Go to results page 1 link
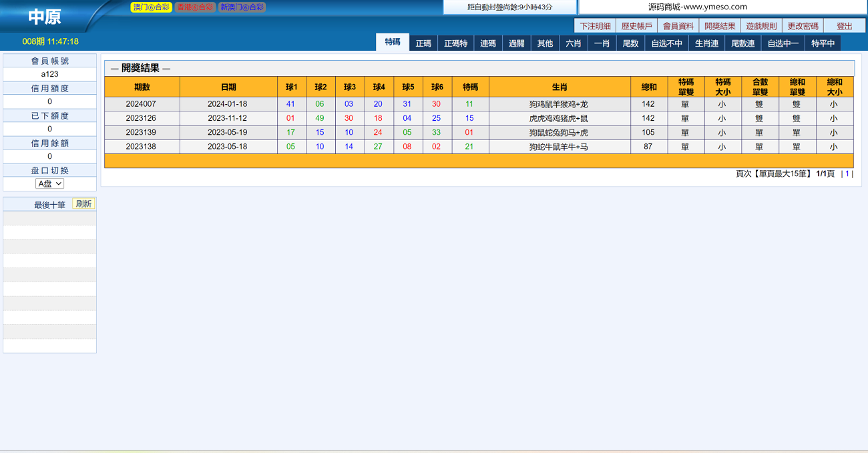The width and height of the screenshot is (868, 453). [847, 173]
